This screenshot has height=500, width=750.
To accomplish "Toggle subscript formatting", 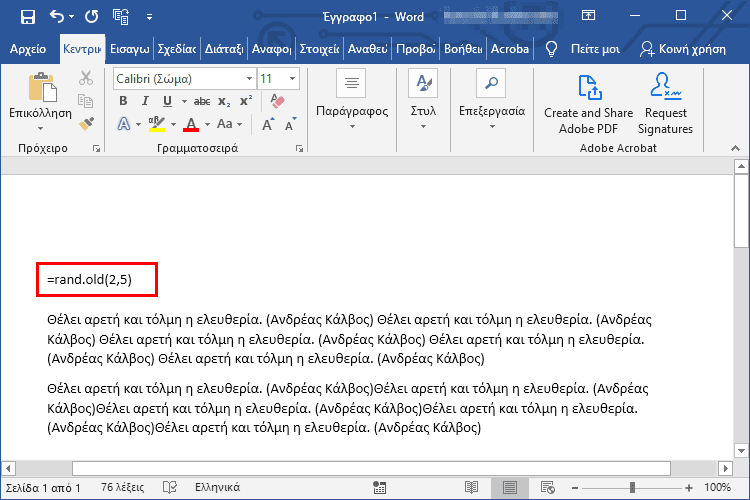I will tap(224, 101).
